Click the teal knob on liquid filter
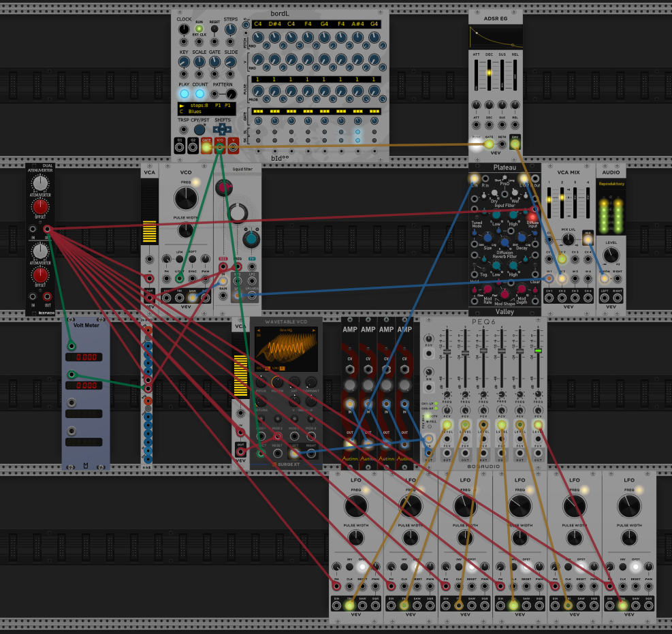 [x=251, y=239]
